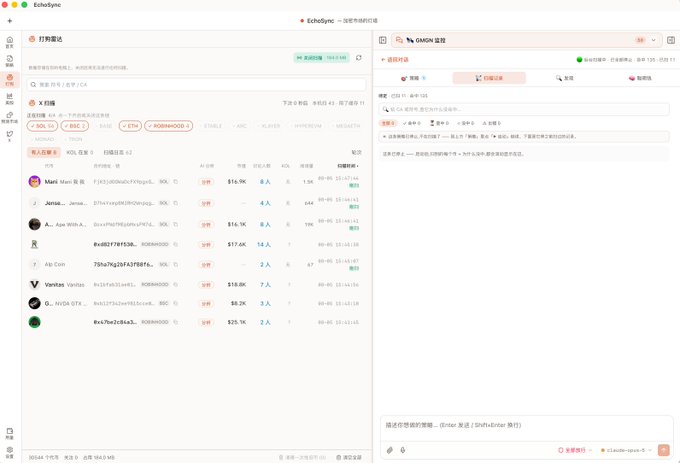Screen dimensions: 680x463
Task: Attach a file with the paperclip icon
Action: (390, 450)
